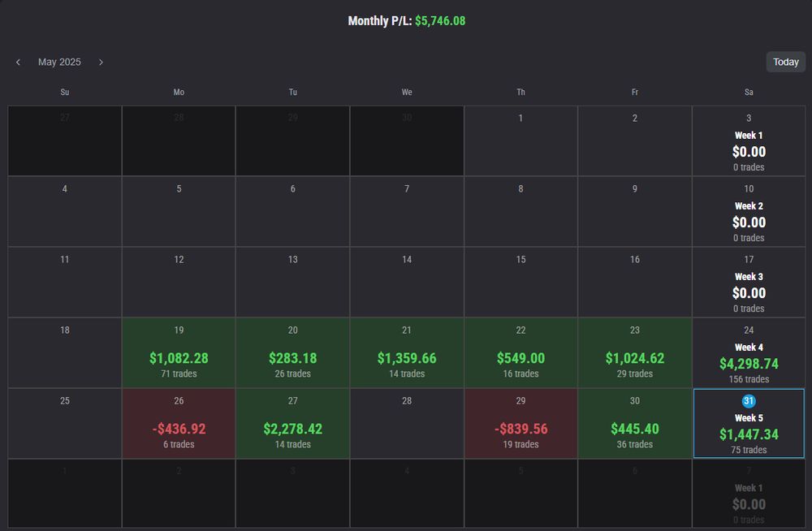Select the Week 3 summary cell
The image size is (812, 531).
[x=749, y=283]
